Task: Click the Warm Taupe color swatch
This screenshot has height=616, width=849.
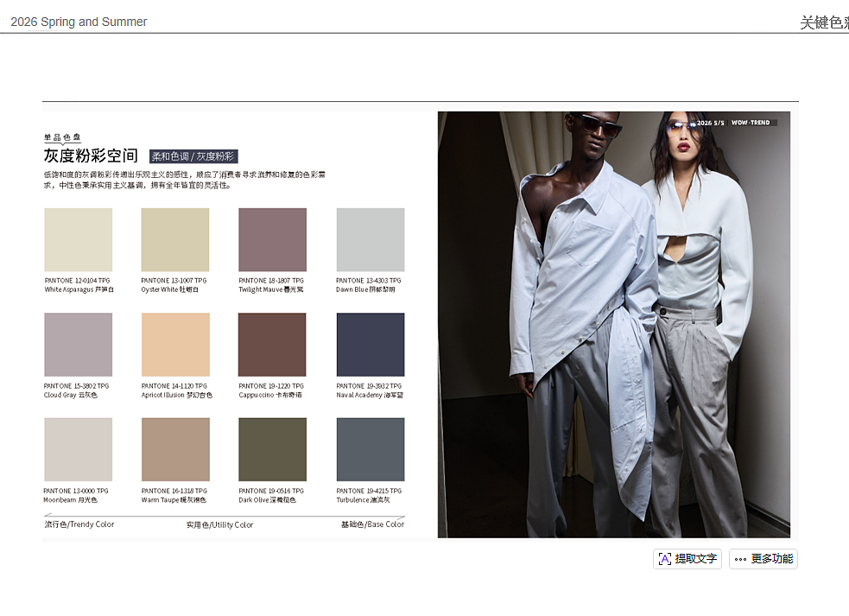Action: click(x=175, y=449)
